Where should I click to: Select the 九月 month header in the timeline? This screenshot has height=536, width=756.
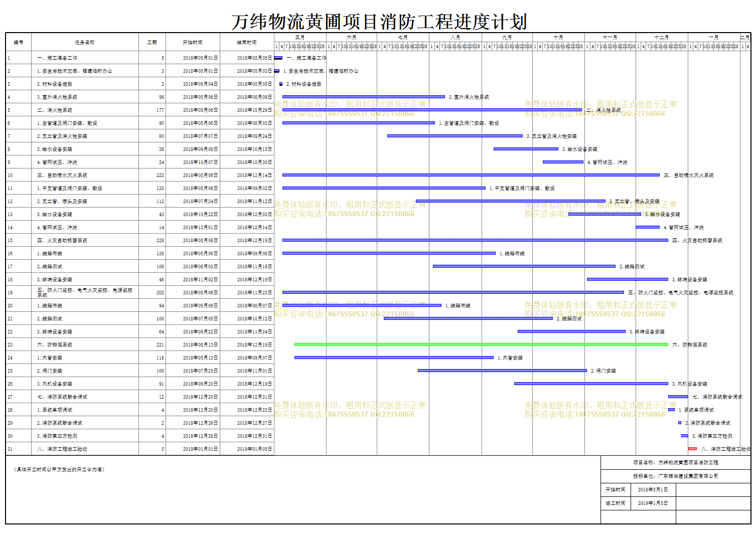point(507,38)
